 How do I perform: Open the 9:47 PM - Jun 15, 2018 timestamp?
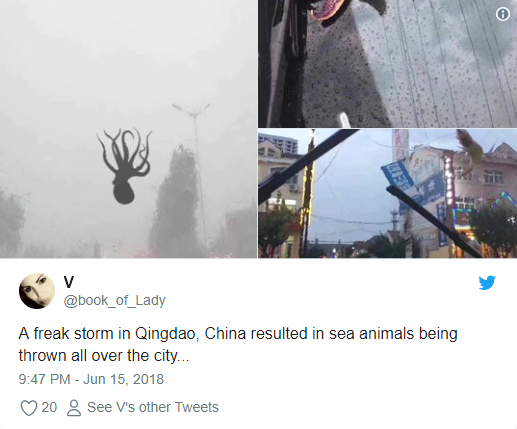point(91,379)
